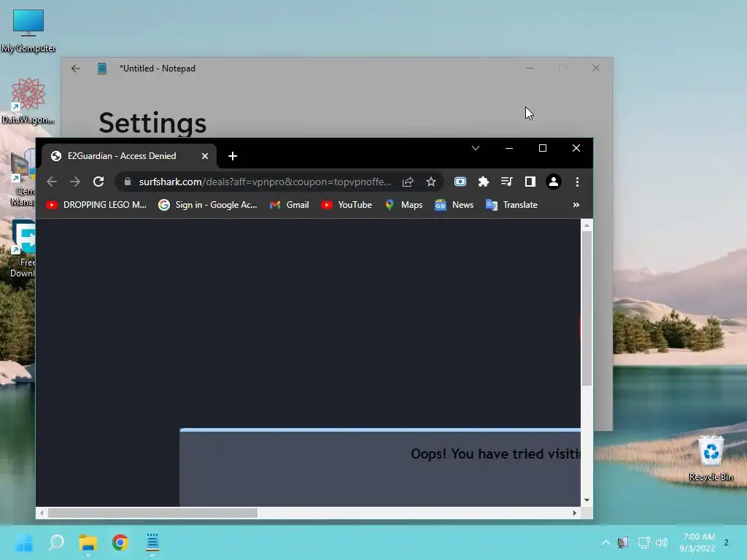Go back in Chrome browser

coord(52,182)
